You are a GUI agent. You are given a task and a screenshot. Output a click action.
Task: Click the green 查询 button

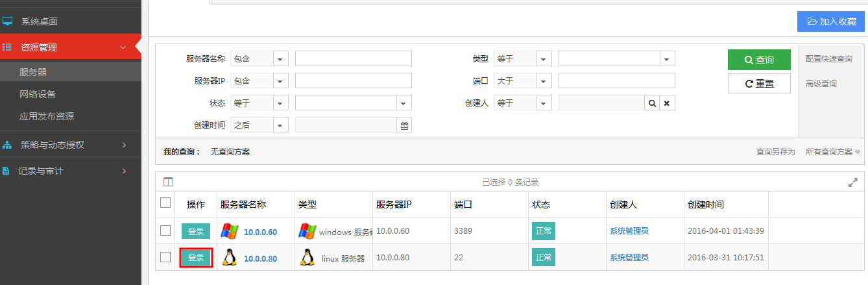coord(759,60)
